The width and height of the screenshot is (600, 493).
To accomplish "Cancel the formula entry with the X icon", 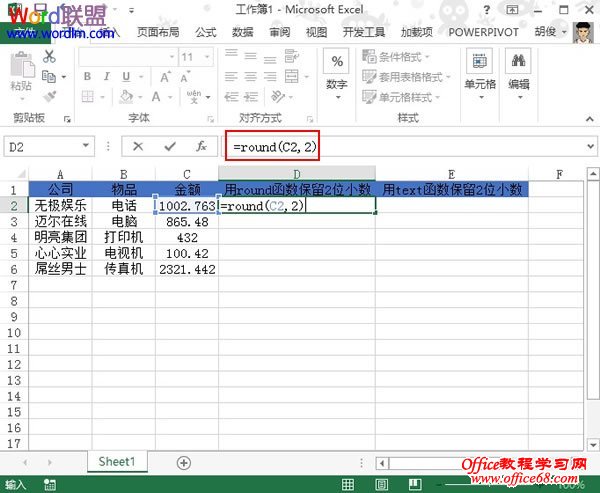I will 138,146.
